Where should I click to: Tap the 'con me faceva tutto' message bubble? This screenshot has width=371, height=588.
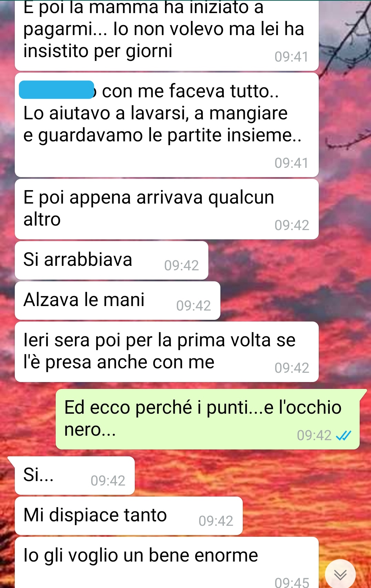tap(166, 125)
